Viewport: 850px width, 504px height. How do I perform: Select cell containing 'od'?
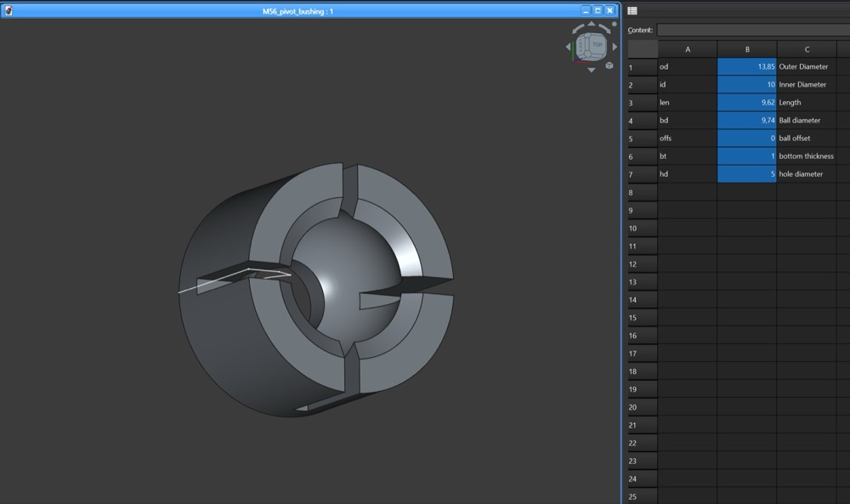688,66
